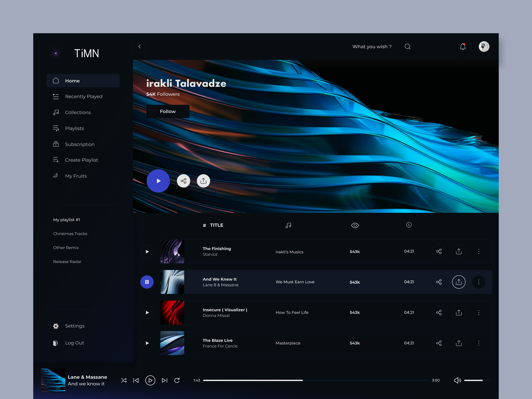Viewport: 532px width, 399px height.
Task: Toggle repeat for the current track
Action: (177, 380)
